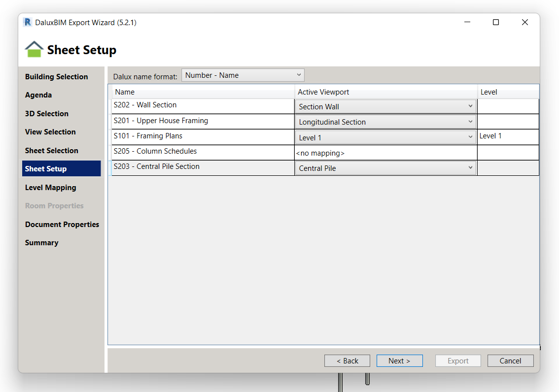Screen dimensions: 559x392
Task: Open the Dalux name format dropdown
Action: [243, 75]
